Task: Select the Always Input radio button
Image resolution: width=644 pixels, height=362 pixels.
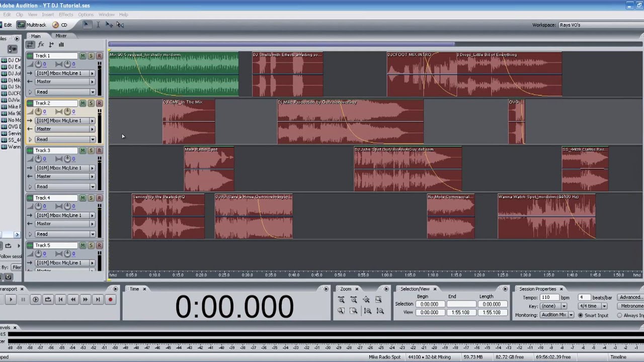Action: point(619,315)
